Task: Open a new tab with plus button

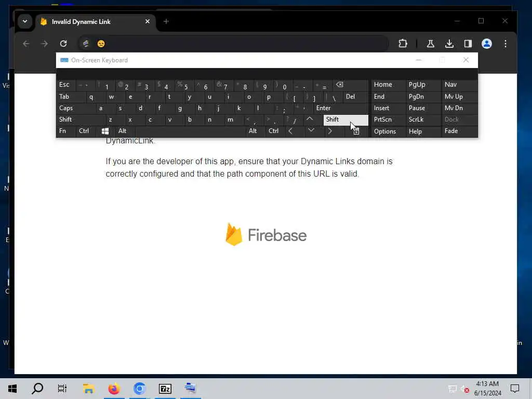Action: pos(166,21)
